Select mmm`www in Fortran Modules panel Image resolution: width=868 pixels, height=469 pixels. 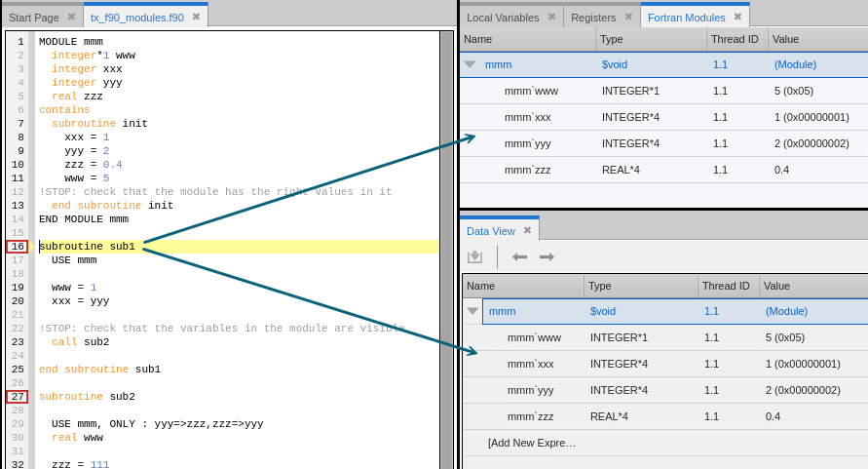pos(531,91)
